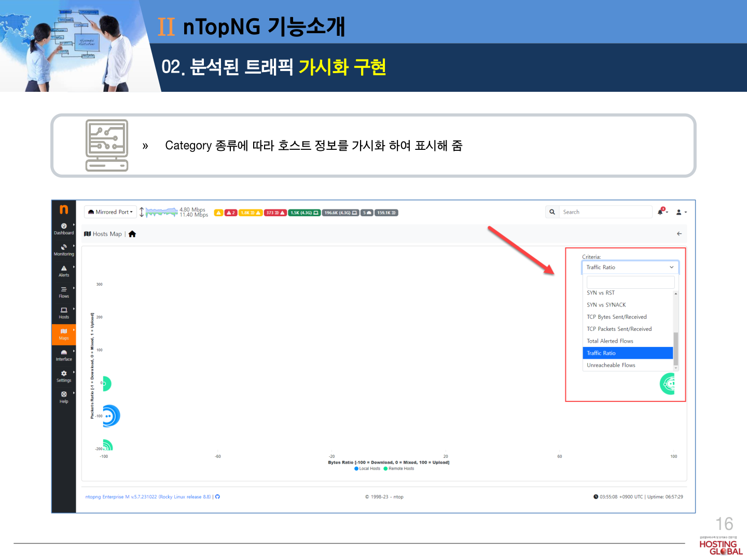Open the Interface sidebar item
The width and height of the screenshot is (747, 560).
click(64, 356)
